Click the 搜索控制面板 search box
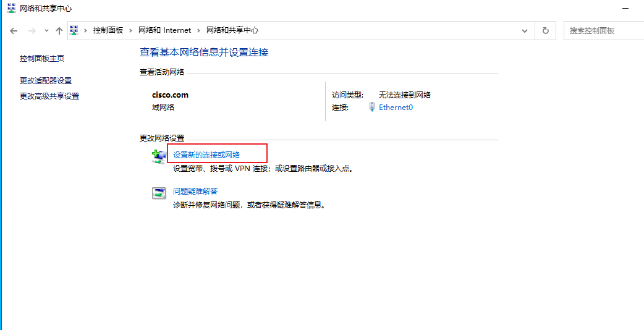This screenshot has height=330, width=644. [603, 31]
